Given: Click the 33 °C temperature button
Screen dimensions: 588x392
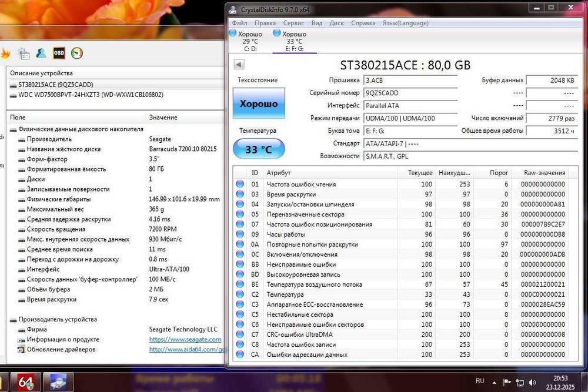Looking at the screenshot, I should 259,149.
